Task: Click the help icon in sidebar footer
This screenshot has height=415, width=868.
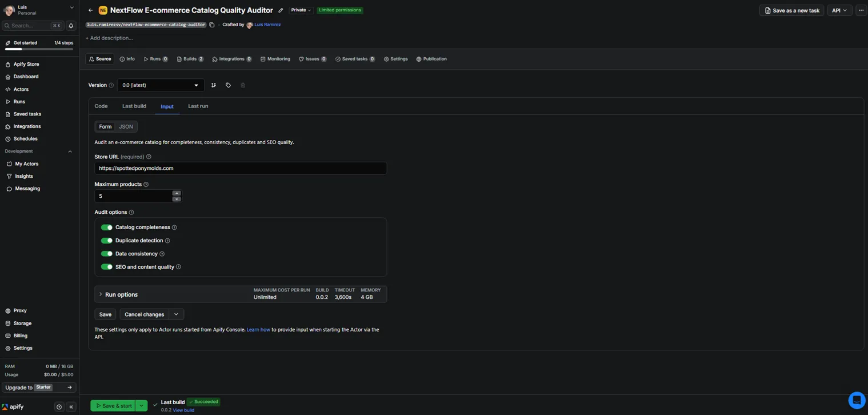Action: [59, 407]
